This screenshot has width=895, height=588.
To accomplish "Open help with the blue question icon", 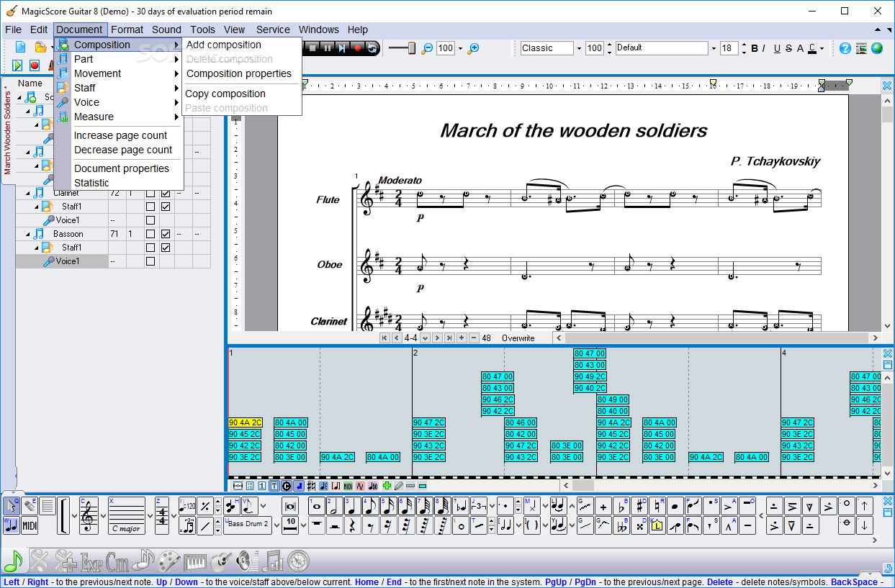I will point(845,48).
